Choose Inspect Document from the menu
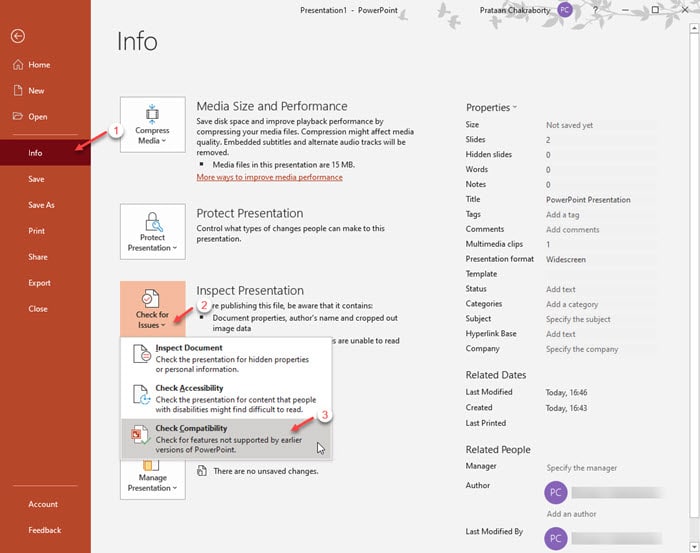700x553 pixels. 226,358
